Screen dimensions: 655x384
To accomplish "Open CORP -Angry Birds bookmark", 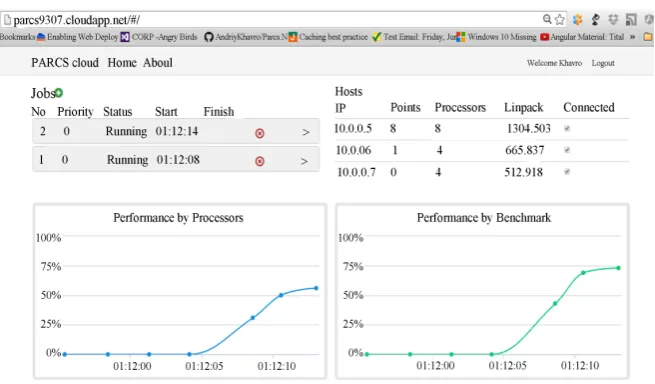I will point(159,37).
